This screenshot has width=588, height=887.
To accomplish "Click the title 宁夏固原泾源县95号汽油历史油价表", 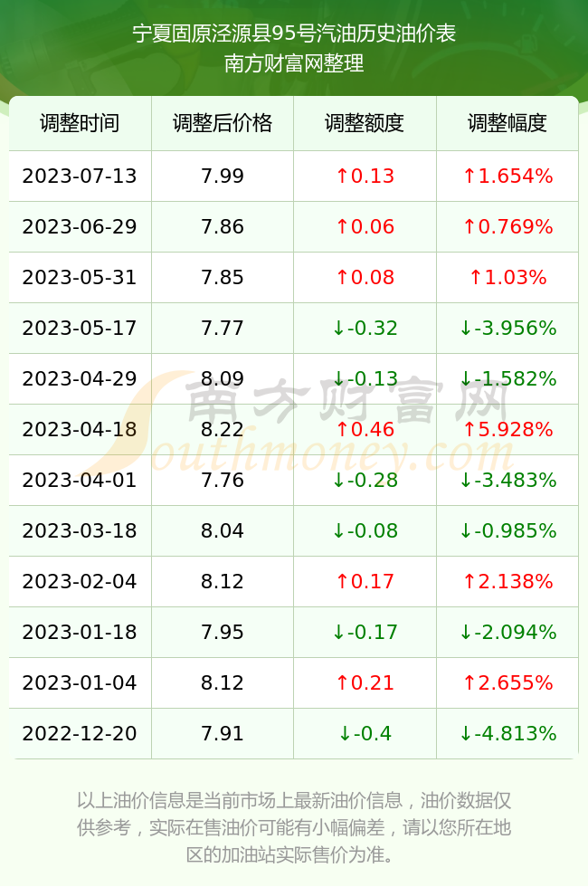I will point(294,33).
